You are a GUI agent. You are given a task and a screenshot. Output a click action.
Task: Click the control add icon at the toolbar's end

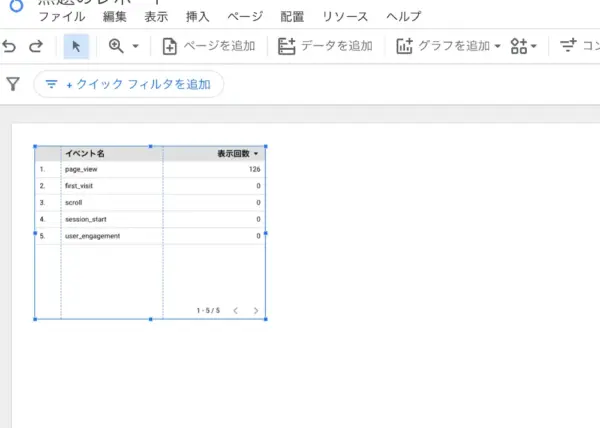[x=568, y=46]
